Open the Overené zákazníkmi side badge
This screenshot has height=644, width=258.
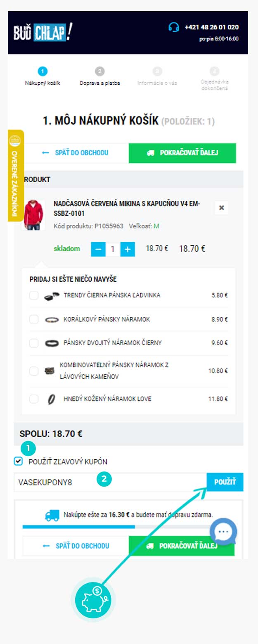click(16, 176)
